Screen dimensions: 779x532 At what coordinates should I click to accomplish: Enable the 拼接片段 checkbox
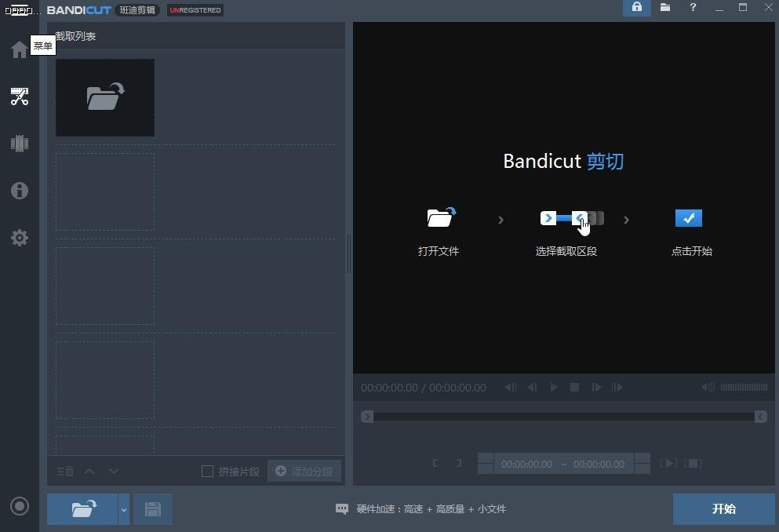pos(207,471)
